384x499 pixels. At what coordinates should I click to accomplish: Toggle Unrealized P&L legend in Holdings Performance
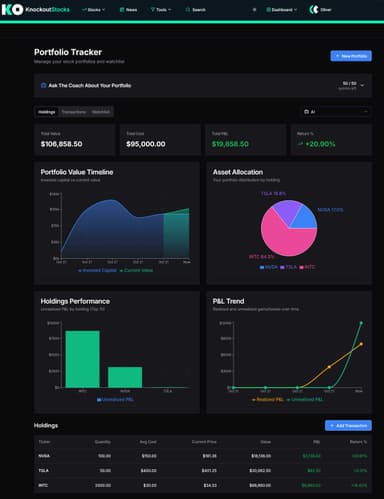pyautogui.click(x=115, y=399)
